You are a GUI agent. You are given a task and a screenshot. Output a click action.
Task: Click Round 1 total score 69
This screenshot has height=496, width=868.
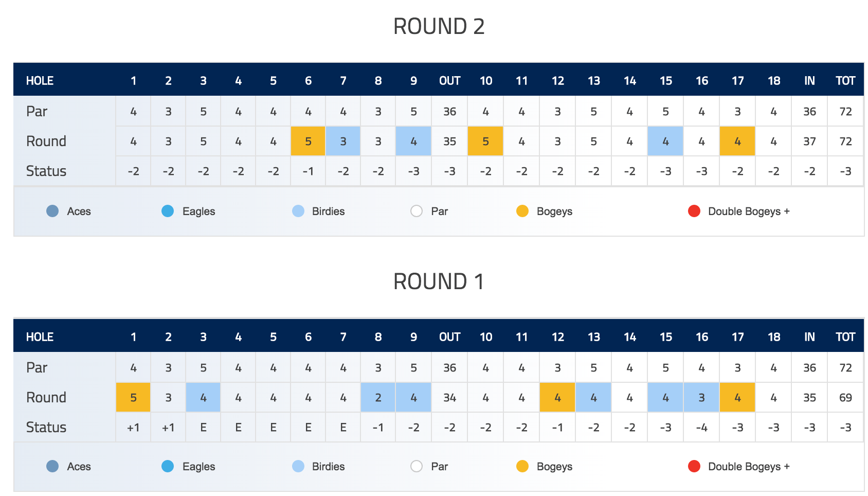(845, 397)
